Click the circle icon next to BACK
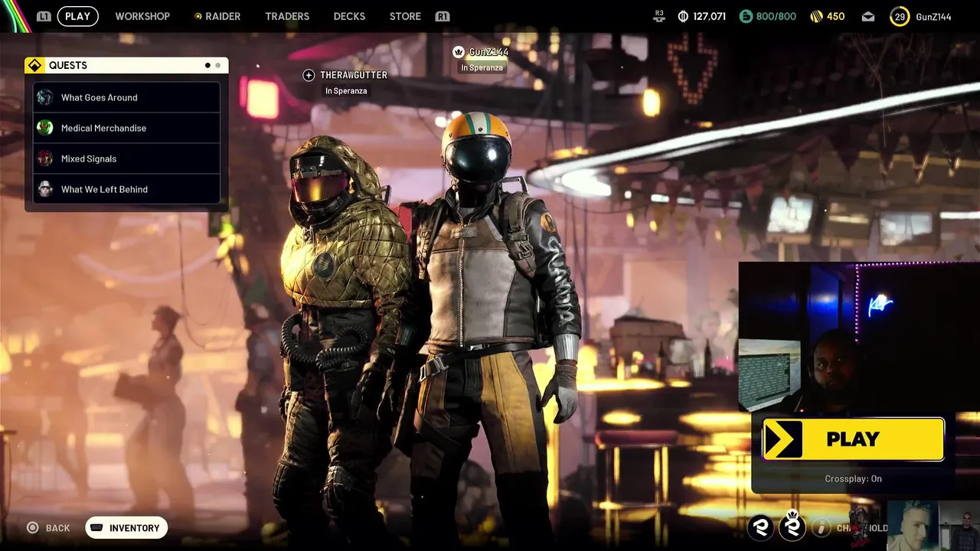The image size is (980, 551). pyautogui.click(x=32, y=527)
